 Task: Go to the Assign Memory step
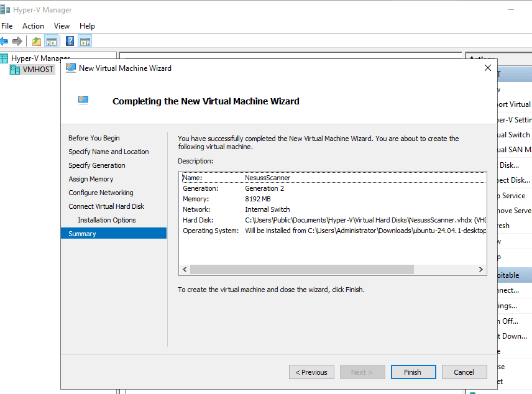click(91, 179)
